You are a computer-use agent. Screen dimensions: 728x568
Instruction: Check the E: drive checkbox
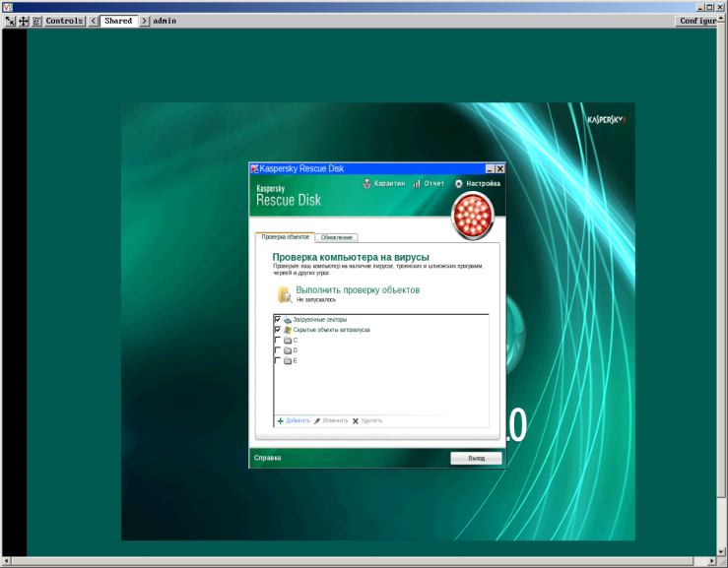278,360
